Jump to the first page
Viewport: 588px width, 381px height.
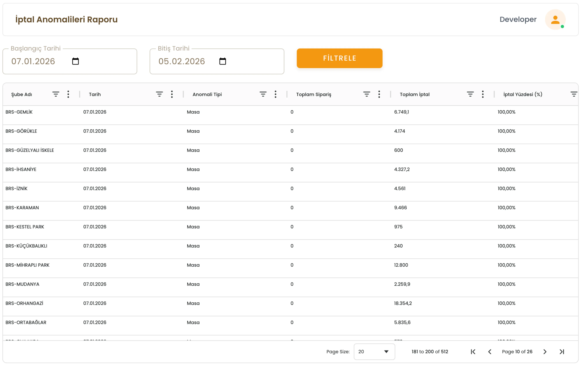[x=473, y=352]
